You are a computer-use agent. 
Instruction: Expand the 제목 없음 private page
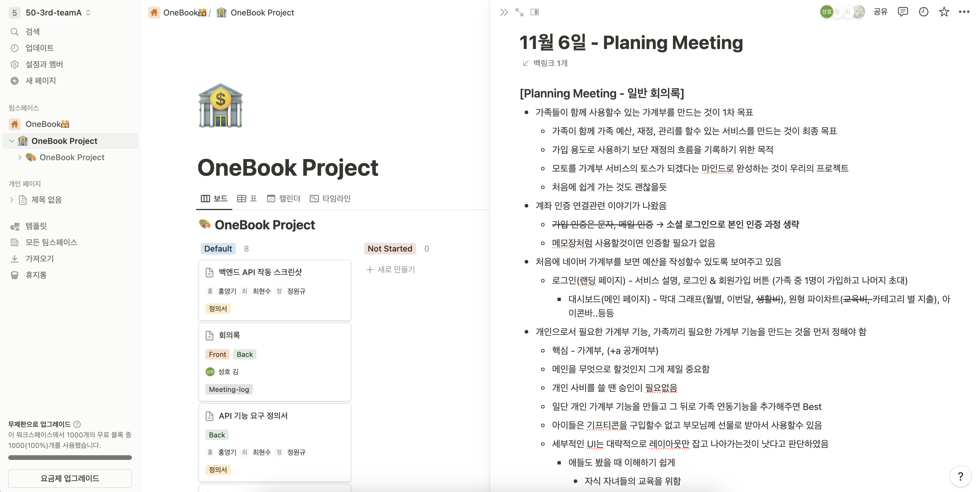coord(11,200)
